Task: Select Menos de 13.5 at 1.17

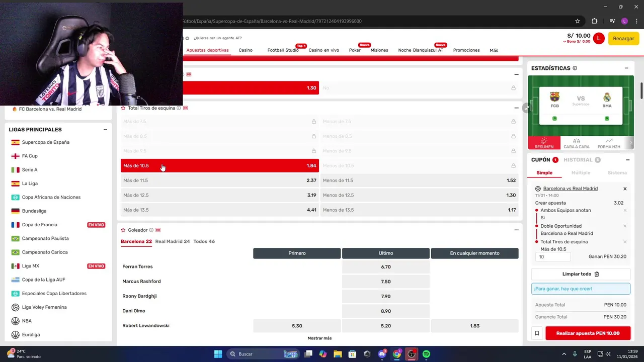Action: pos(419,210)
